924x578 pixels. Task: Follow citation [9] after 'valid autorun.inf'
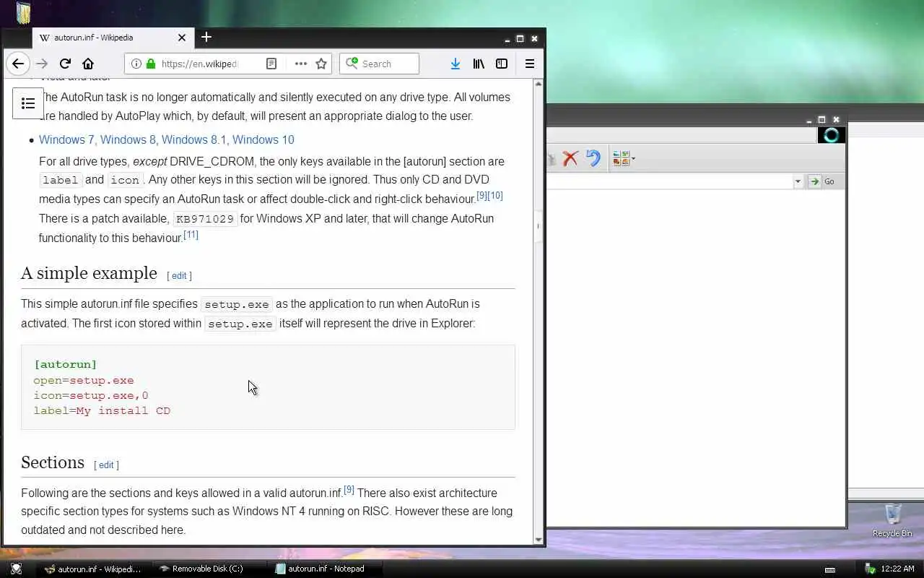tap(349, 490)
